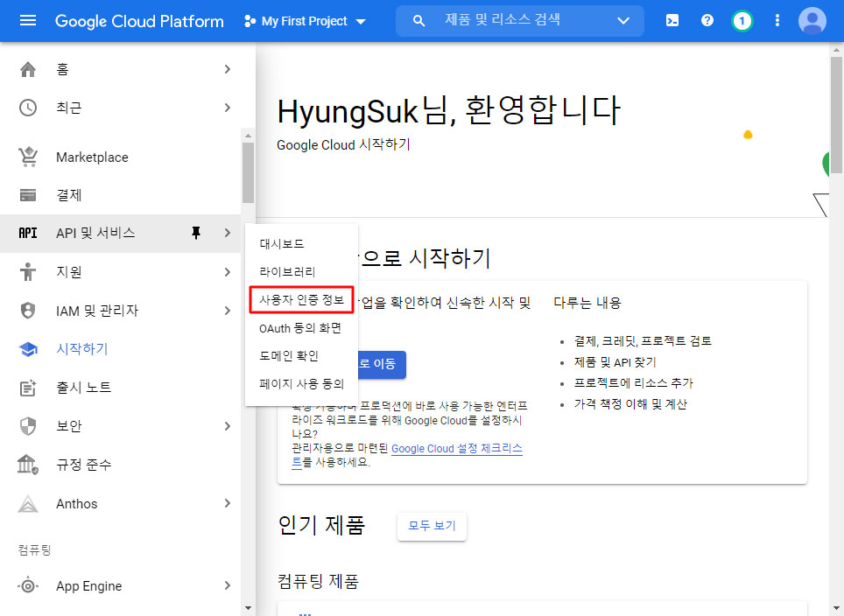
Task: Click the recent clock icon
Action: tap(28, 108)
